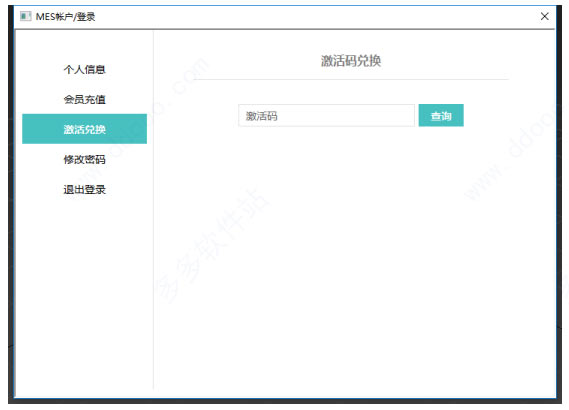Click blank sidebar space beneath 退出登录
The height and width of the screenshot is (410, 569).
click(84, 290)
